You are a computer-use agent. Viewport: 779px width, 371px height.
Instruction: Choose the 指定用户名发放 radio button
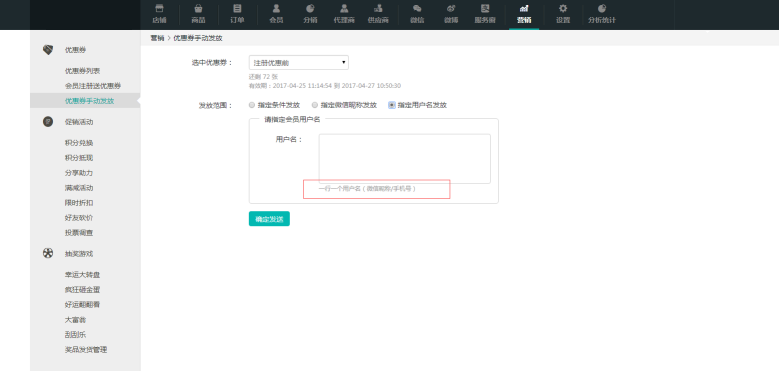click(392, 105)
